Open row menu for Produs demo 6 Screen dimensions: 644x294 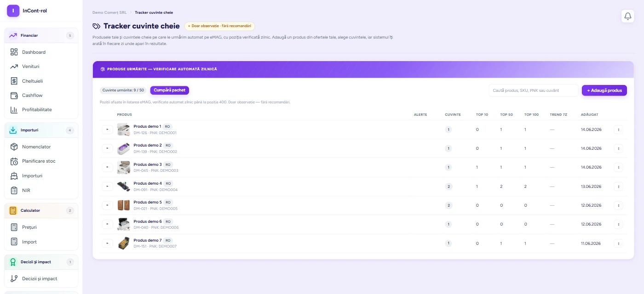[x=619, y=224]
